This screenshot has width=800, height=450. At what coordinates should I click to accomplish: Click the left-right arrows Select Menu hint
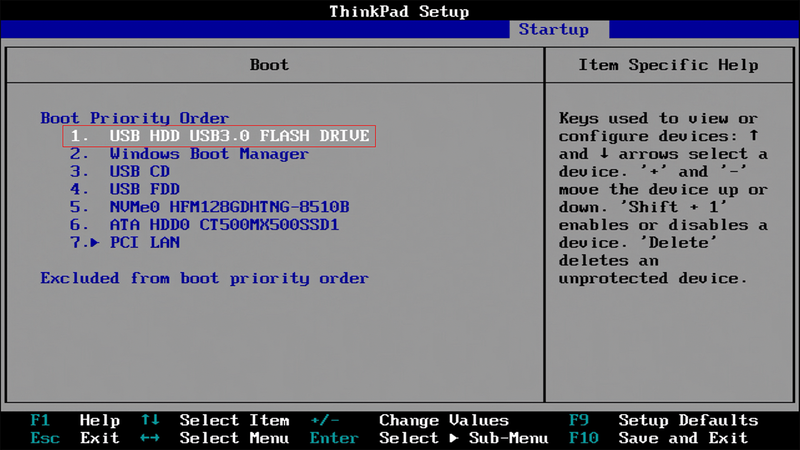tap(215, 438)
